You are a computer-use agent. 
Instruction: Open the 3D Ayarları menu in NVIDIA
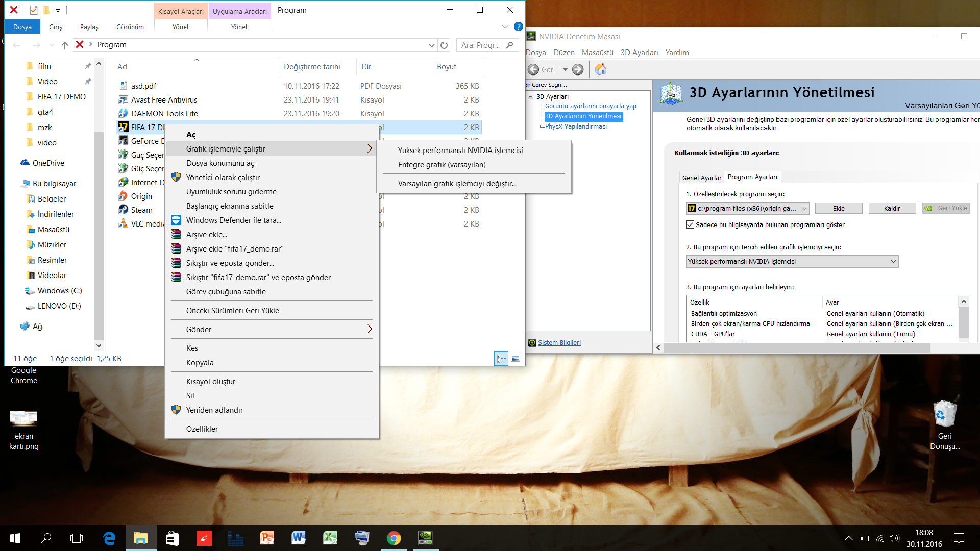coord(639,52)
